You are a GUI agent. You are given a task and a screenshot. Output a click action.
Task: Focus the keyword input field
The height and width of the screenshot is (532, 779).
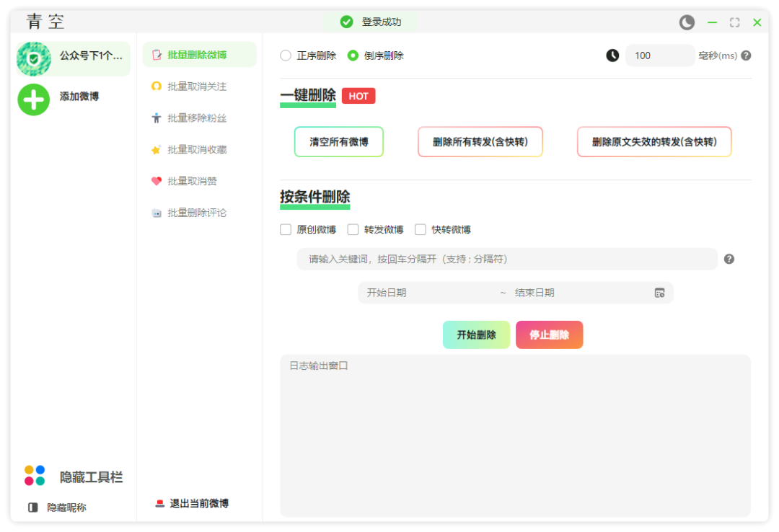(x=505, y=259)
